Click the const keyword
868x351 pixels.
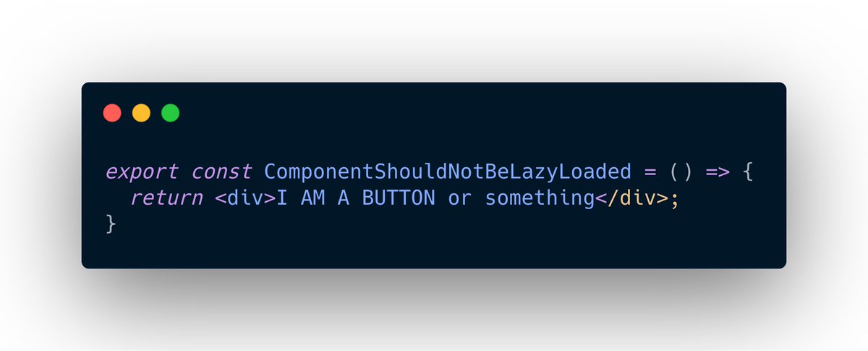coord(222,172)
